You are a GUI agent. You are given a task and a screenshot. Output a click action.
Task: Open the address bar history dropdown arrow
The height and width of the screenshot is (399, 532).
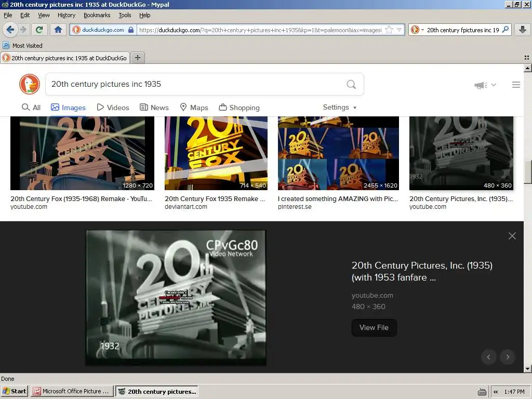click(x=400, y=30)
